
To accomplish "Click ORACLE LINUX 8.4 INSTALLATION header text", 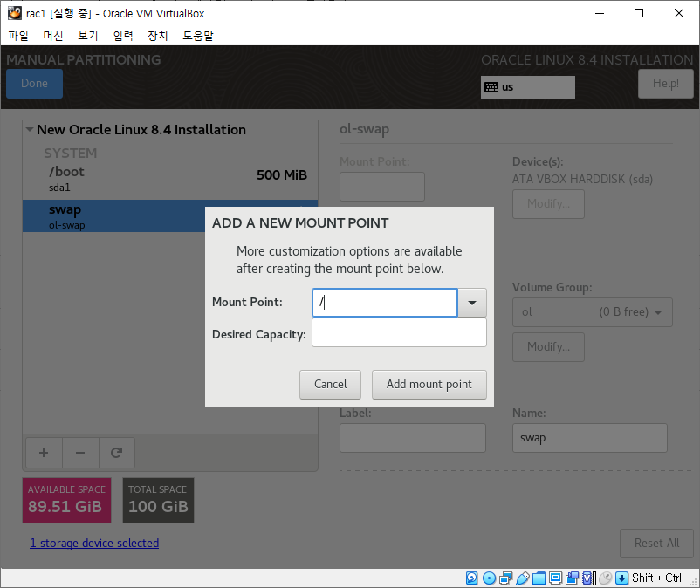I will pyautogui.click(x=587, y=60).
